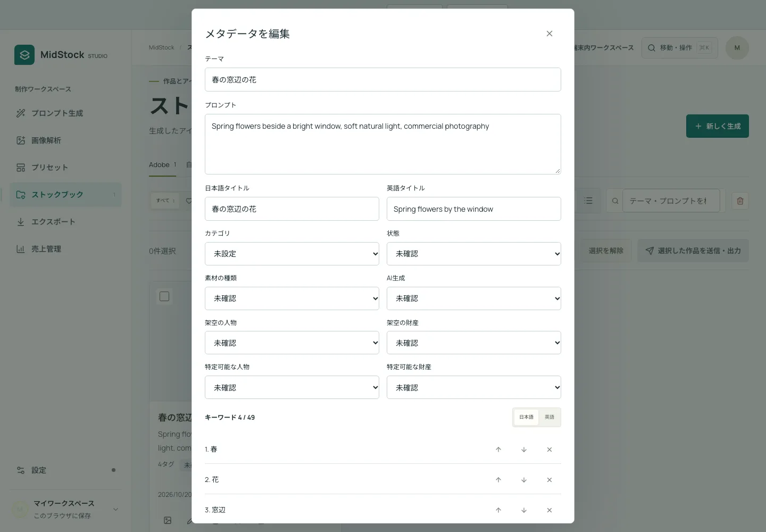Open 画像解析 in sidebar
This screenshot has width=766, height=532.
(65, 140)
